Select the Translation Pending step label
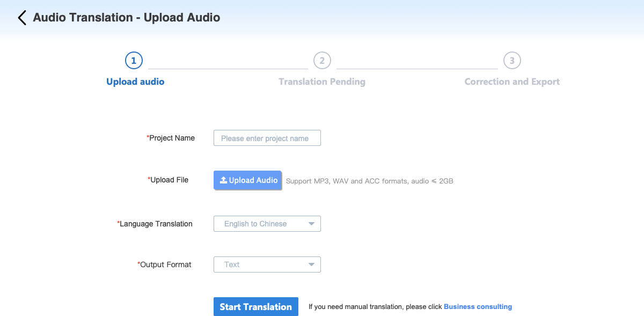 (322, 82)
